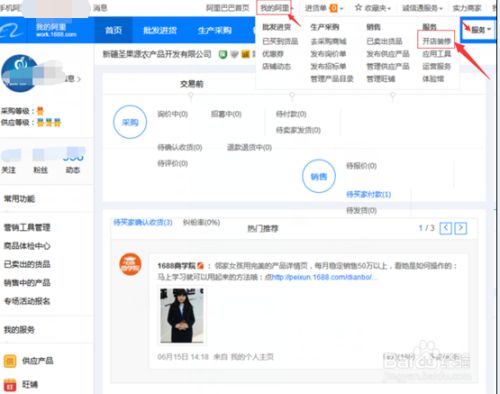Screen dimensions: 500x394
Task: Select the 生产采购 navigation tab
Action: click(x=215, y=30)
